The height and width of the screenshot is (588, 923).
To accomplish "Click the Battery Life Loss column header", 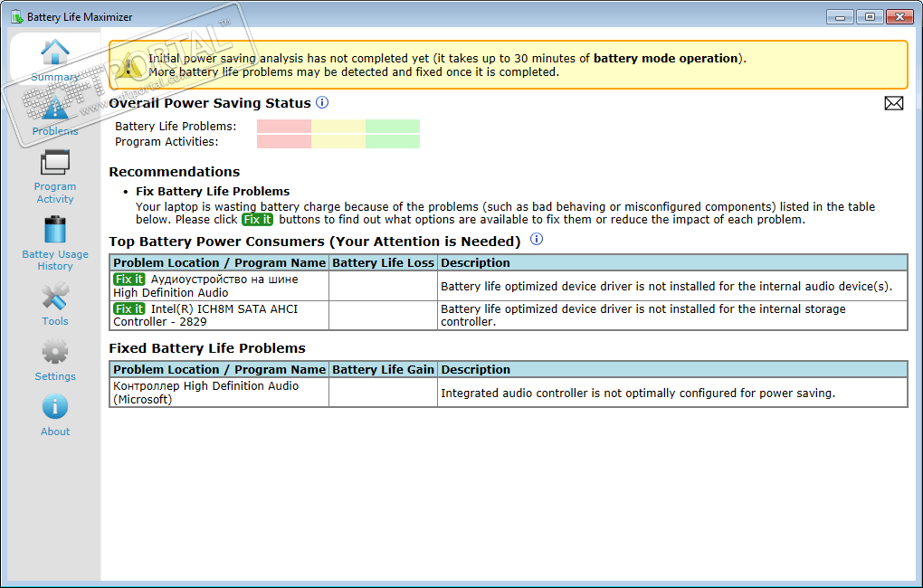I will pyautogui.click(x=383, y=262).
